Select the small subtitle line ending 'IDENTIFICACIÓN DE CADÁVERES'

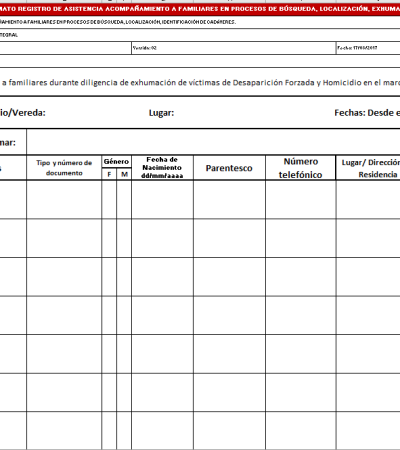coord(118,22)
